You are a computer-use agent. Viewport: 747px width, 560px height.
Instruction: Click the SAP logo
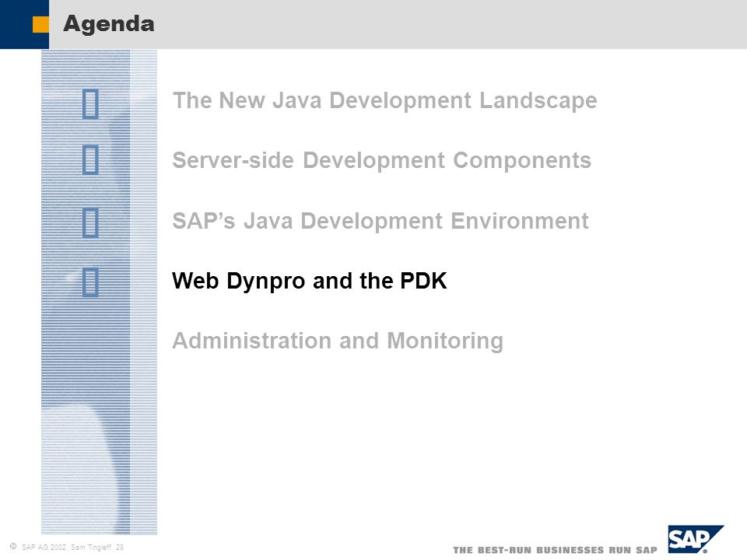click(x=695, y=539)
